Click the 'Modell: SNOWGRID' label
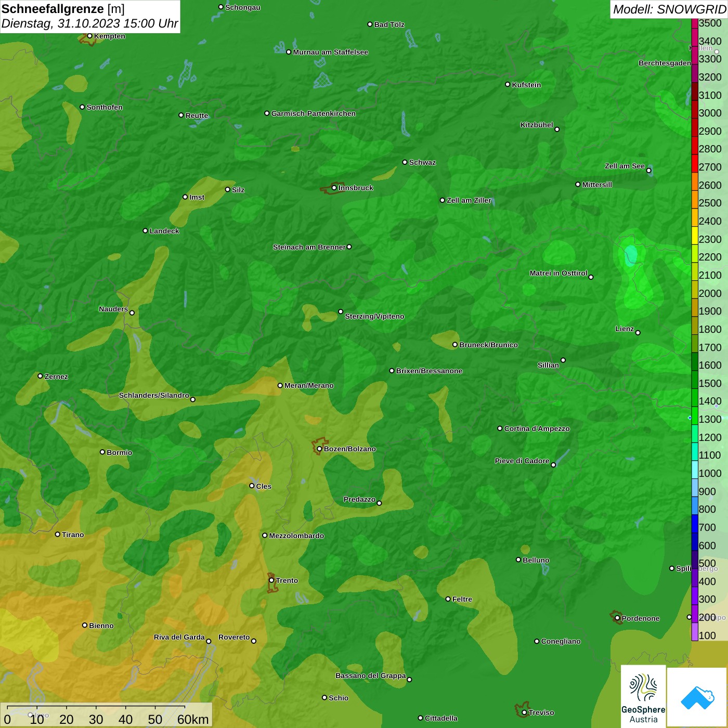 click(x=669, y=9)
